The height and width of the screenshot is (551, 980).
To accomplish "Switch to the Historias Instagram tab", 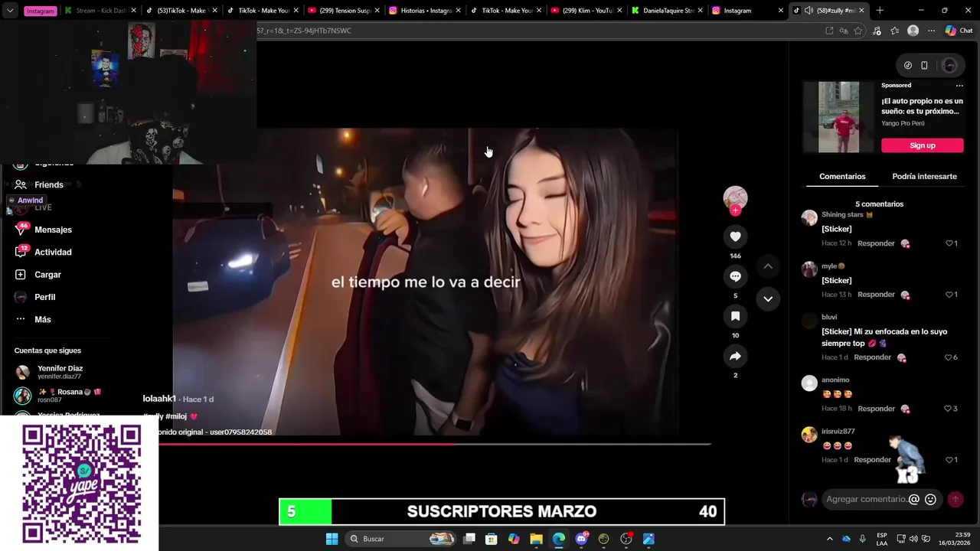I will 424,11.
